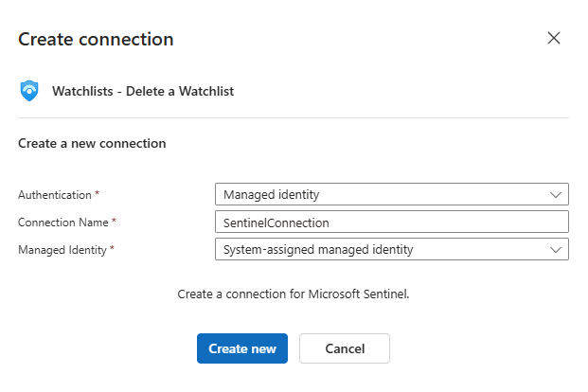The width and height of the screenshot is (588, 392).
Task: Click the Create a new connection subheading
Action: tap(92, 144)
